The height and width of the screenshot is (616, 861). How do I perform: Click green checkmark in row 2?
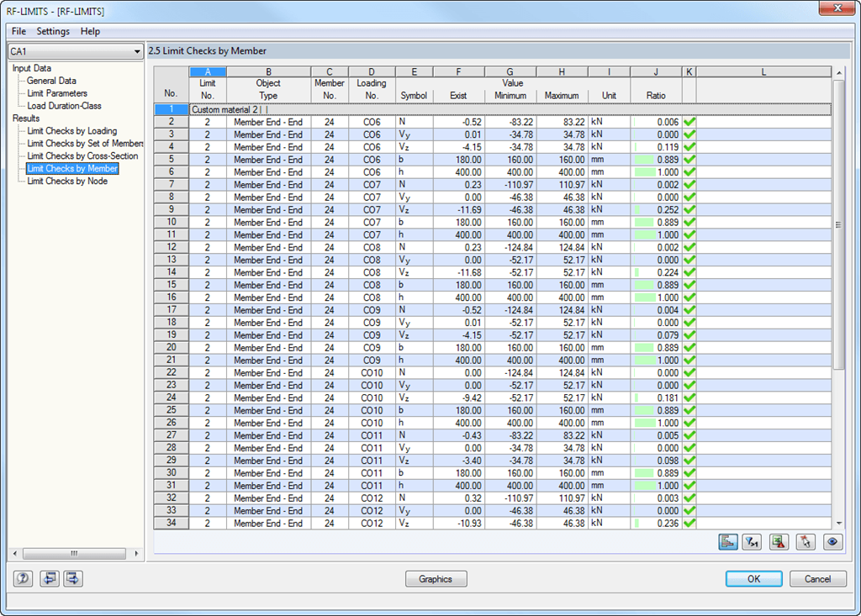click(689, 122)
